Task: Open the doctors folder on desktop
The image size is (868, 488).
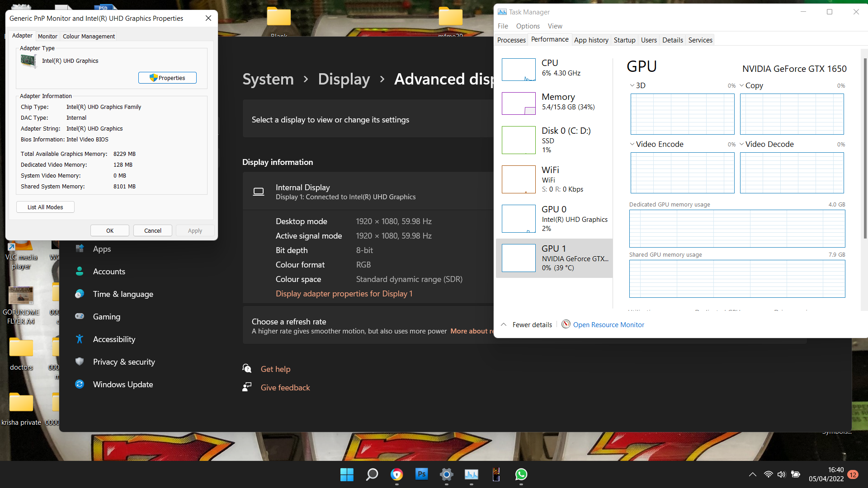Action: [x=21, y=354]
